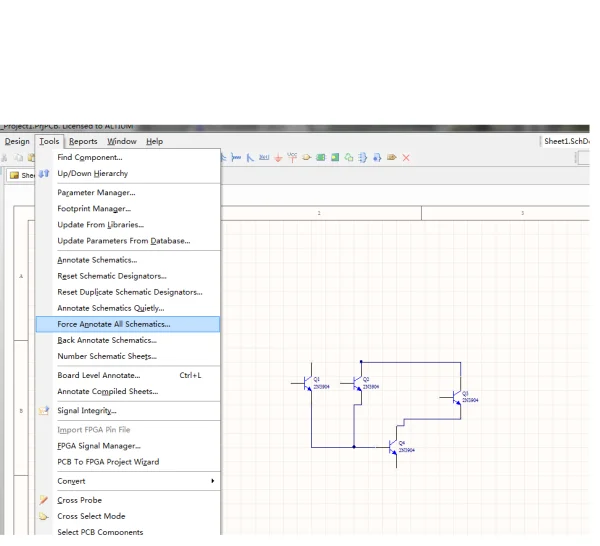Open the Design menu
600x546 pixels.
(x=17, y=141)
